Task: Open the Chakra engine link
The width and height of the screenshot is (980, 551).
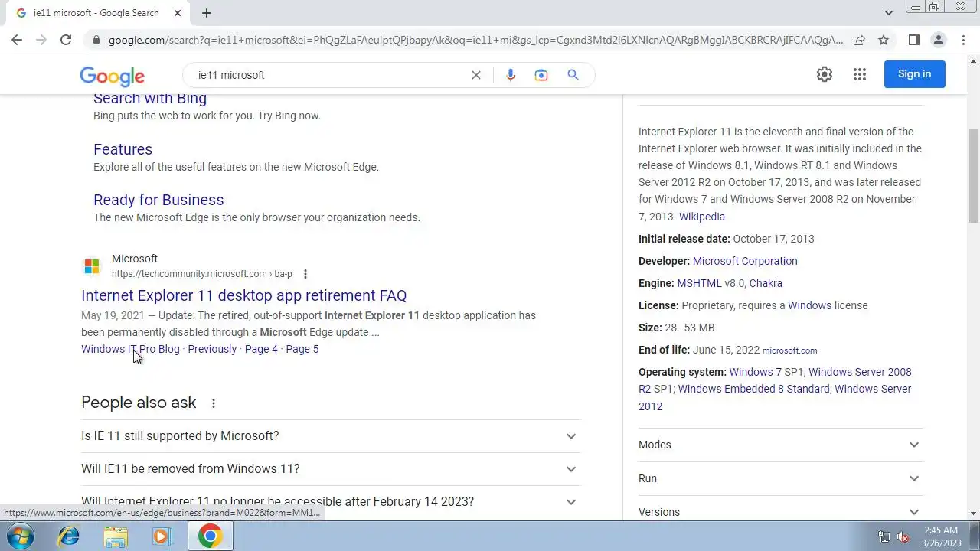Action: pyautogui.click(x=766, y=283)
